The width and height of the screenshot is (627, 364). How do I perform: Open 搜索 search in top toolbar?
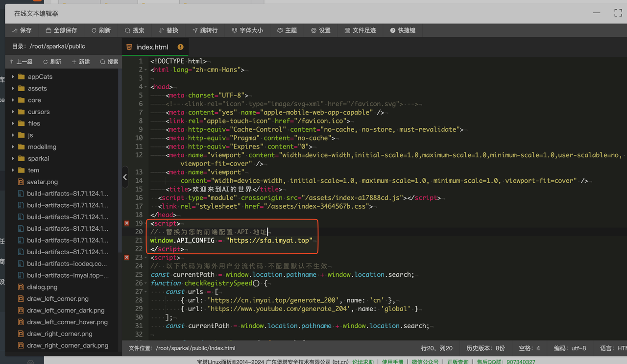(135, 30)
